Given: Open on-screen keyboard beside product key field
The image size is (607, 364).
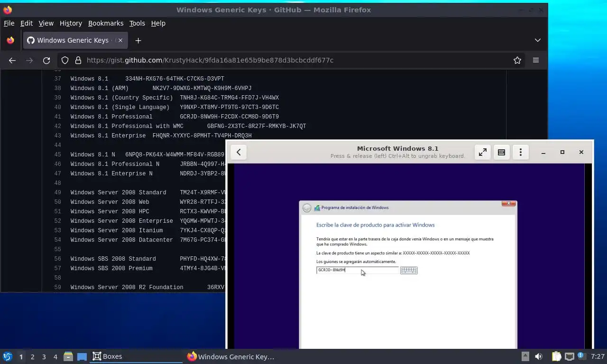Looking at the screenshot, I should pos(409,270).
